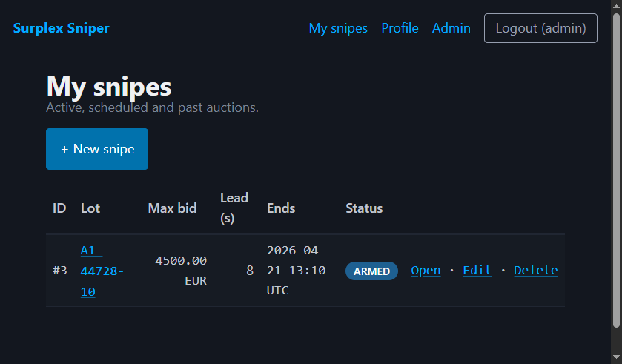Click the Status column header
622x364 pixels.
[x=364, y=208]
